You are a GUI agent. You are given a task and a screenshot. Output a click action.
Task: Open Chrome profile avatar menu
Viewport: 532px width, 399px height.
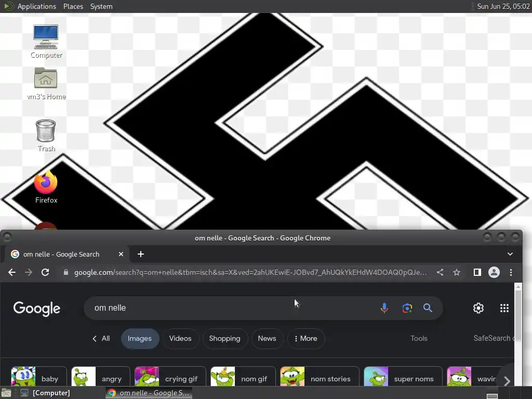coord(494,272)
